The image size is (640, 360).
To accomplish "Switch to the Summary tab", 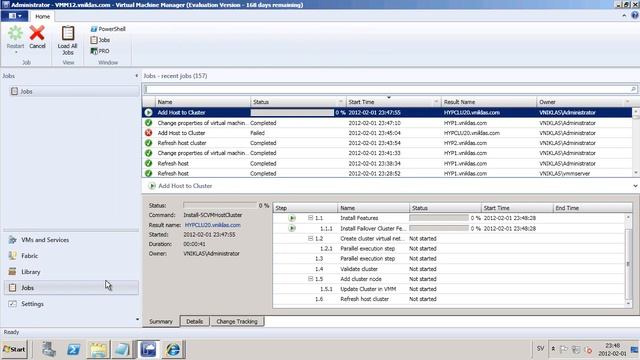I will tap(161, 322).
